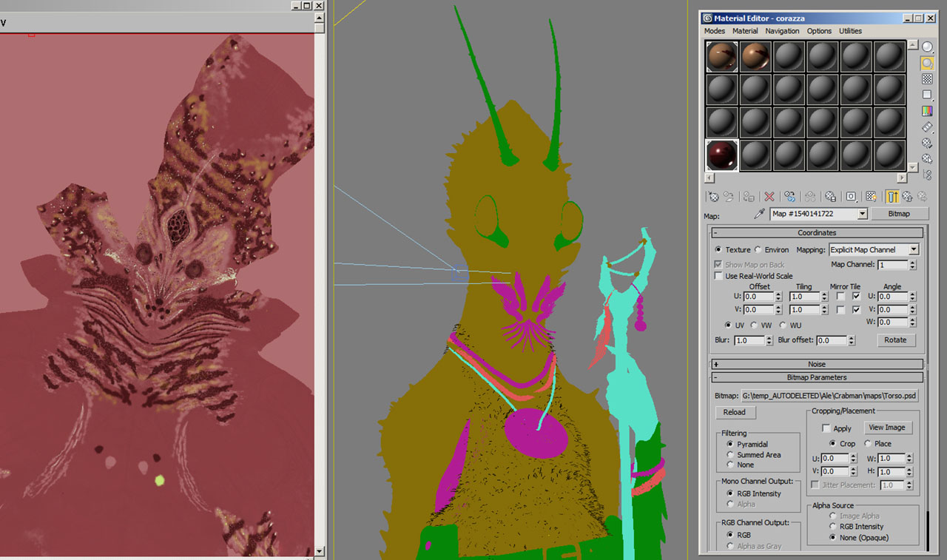Select the second tan material sample slot

(755, 56)
